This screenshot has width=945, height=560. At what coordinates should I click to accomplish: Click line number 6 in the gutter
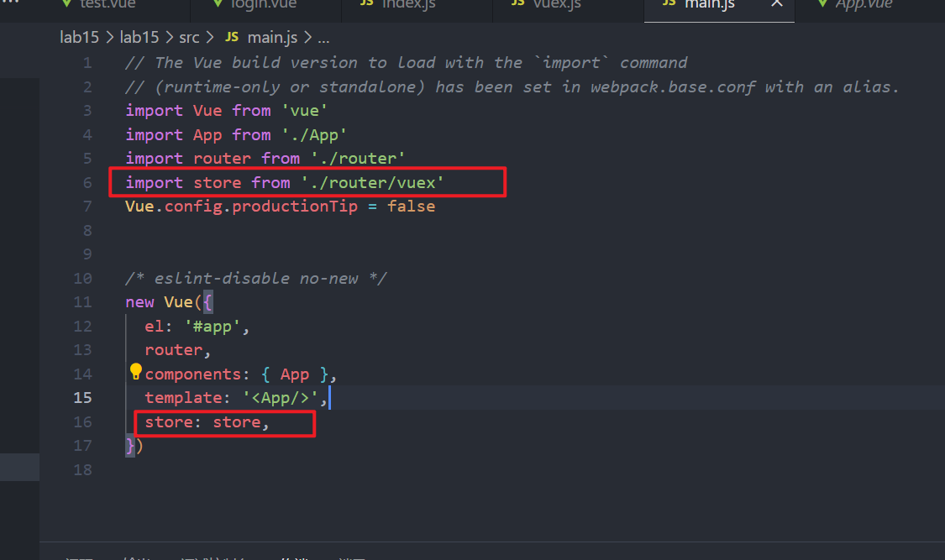(x=87, y=182)
